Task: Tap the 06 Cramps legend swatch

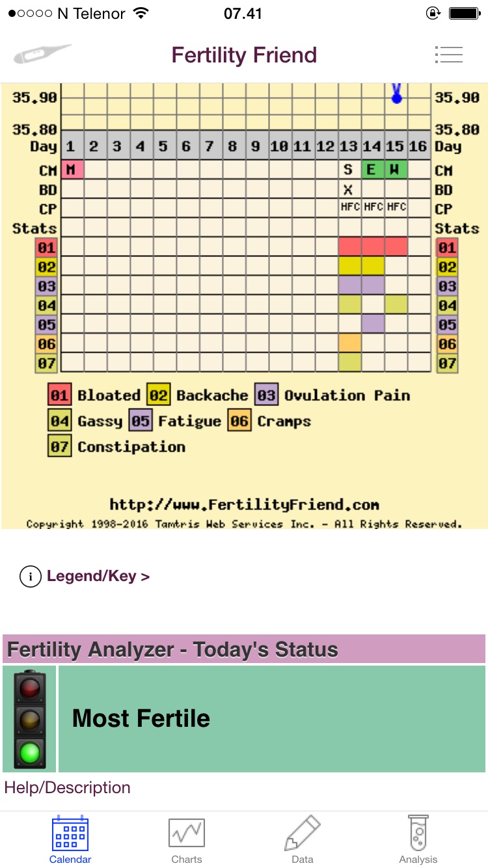Action: point(239,421)
